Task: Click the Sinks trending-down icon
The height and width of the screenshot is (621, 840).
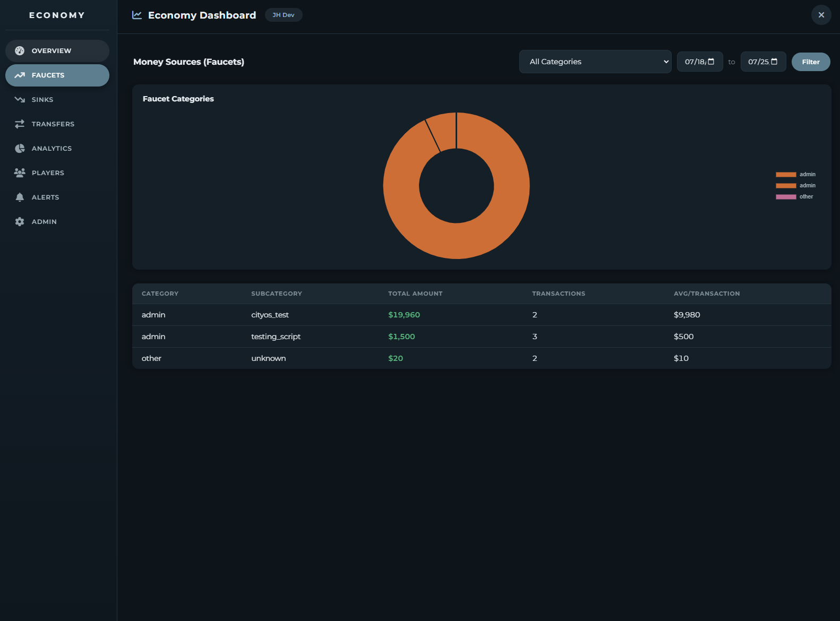Action: coord(20,100)
